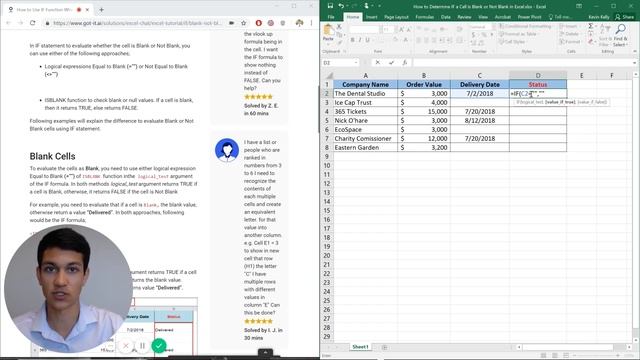Image resolution: width=640 pixels, height=360 pixels.
Task: Click the browser address bar URL
Action: coord(137,23)
